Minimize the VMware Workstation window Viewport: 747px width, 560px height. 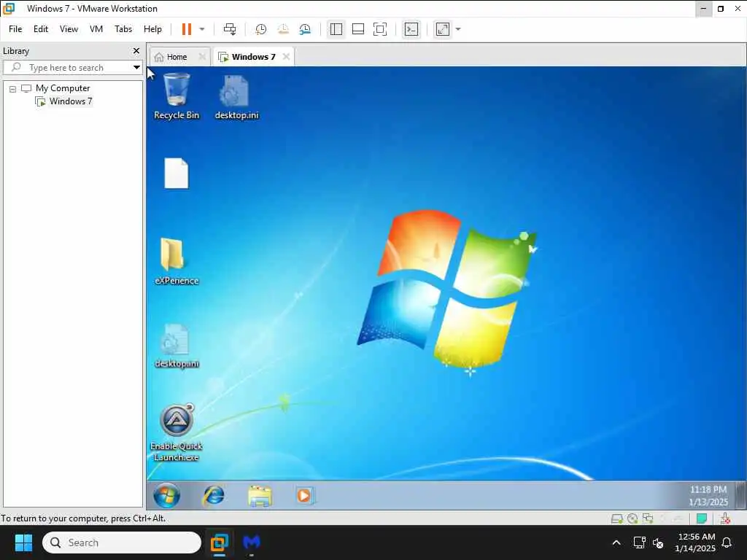point(704,9)
